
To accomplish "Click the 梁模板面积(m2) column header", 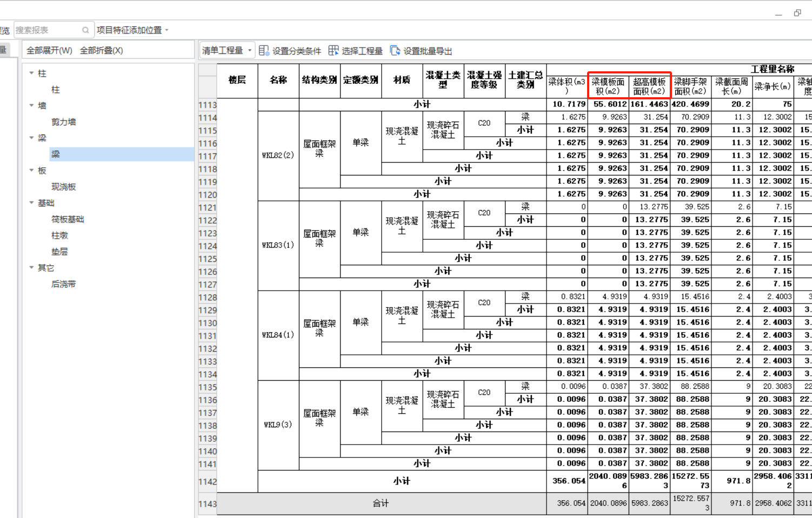I will pyautogui.click(x=608, y=86).
